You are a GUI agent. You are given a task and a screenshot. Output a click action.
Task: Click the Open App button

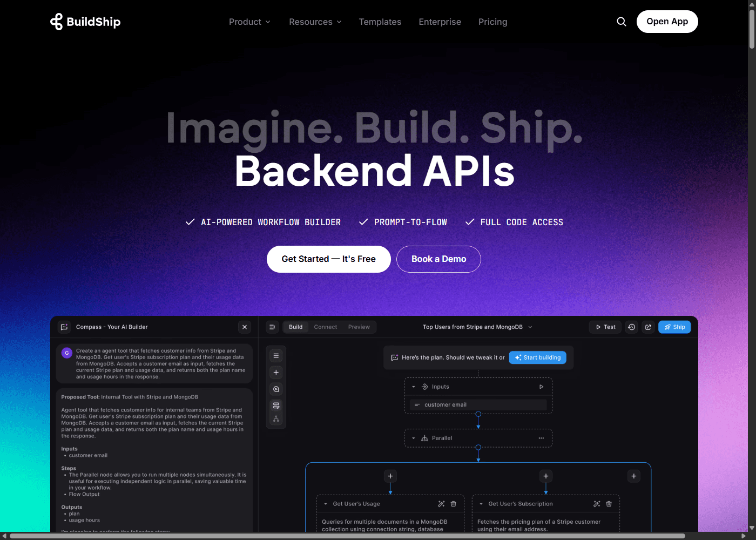[667, 22]
